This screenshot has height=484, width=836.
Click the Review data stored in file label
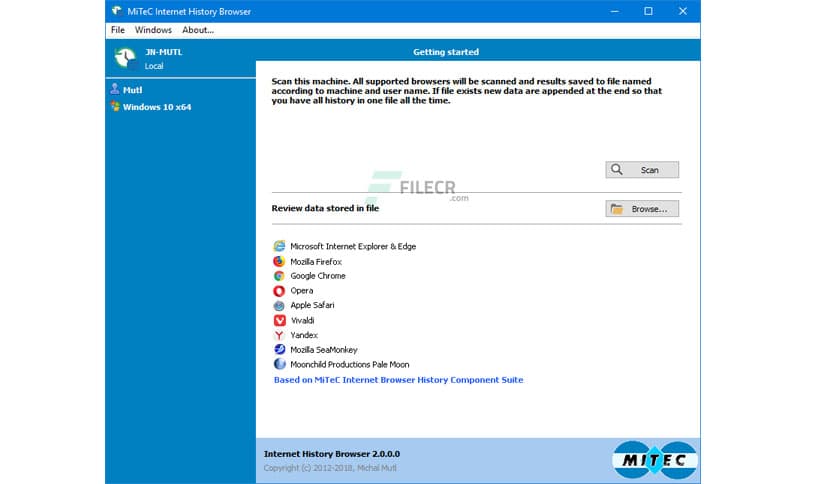pos(325,208)
